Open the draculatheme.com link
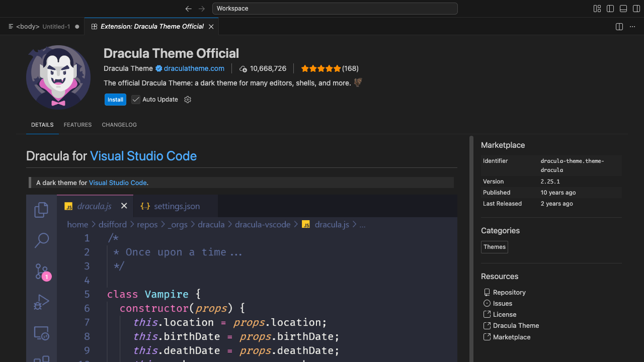 (194, 68)
